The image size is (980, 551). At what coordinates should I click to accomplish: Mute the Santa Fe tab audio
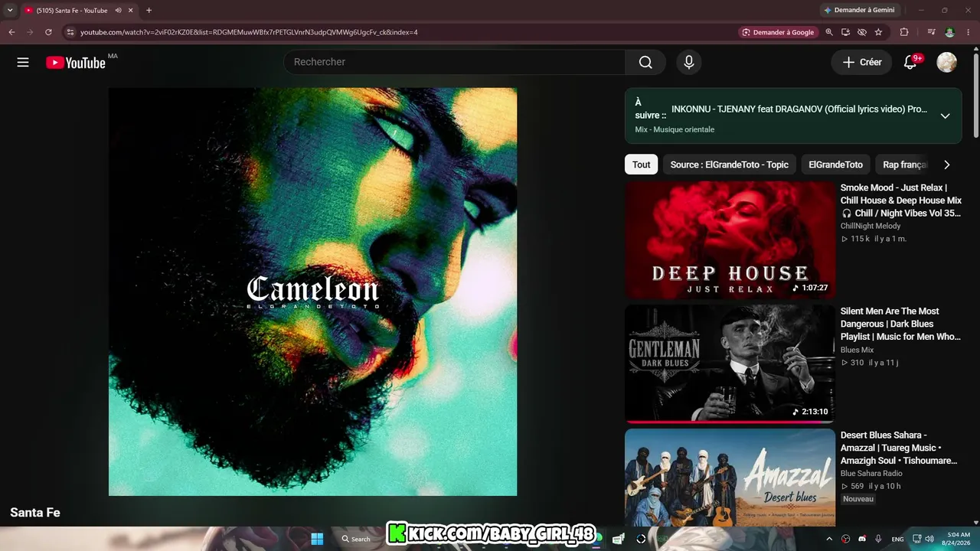(119, 11)
